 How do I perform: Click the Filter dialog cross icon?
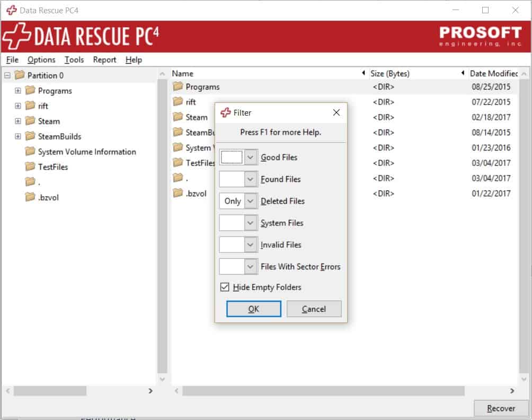click(x=226, y=112)
